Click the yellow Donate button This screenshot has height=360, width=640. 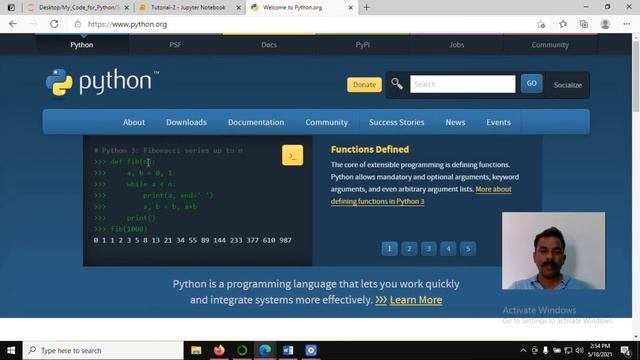pos(364,84)
